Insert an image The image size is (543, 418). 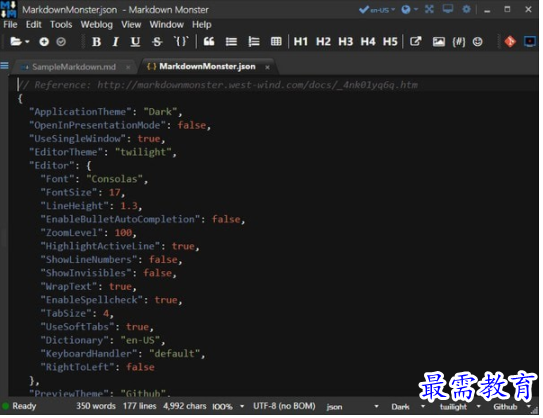point(438,42)
